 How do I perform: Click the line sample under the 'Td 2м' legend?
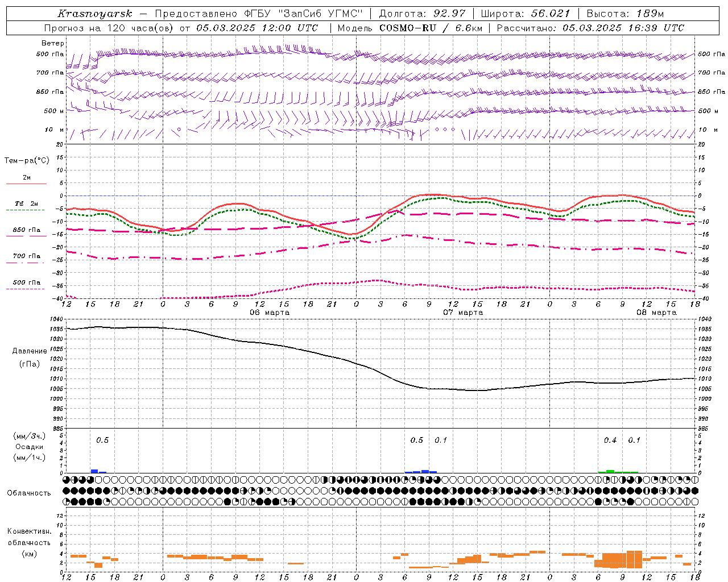[x=26, y=210]
